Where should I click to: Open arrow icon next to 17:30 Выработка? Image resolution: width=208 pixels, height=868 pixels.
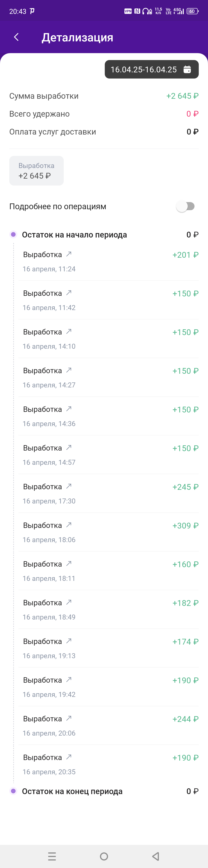[x=69, y=486]
